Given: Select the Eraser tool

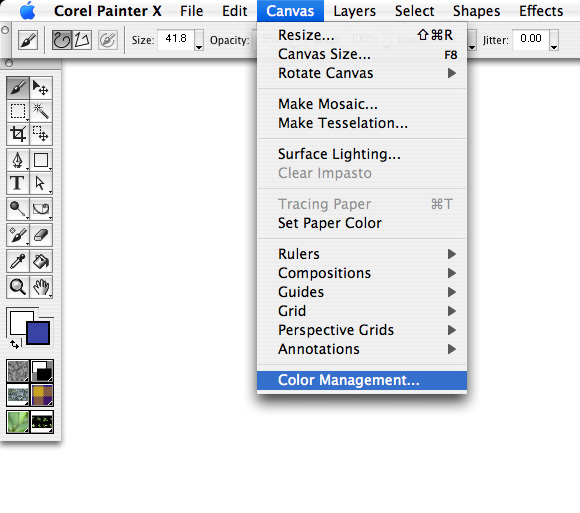Looking at the screenshot, I should tap(41, 235).
